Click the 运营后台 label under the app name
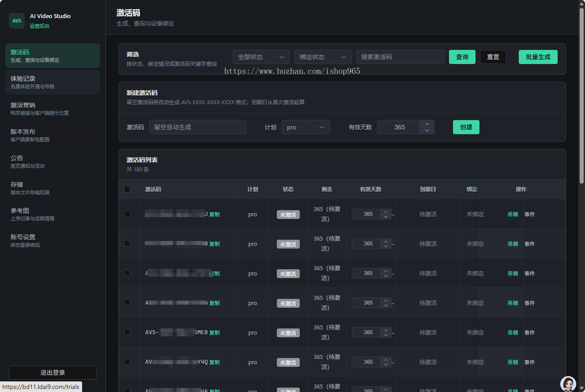The image size is (585, 392). coord(39,26)
